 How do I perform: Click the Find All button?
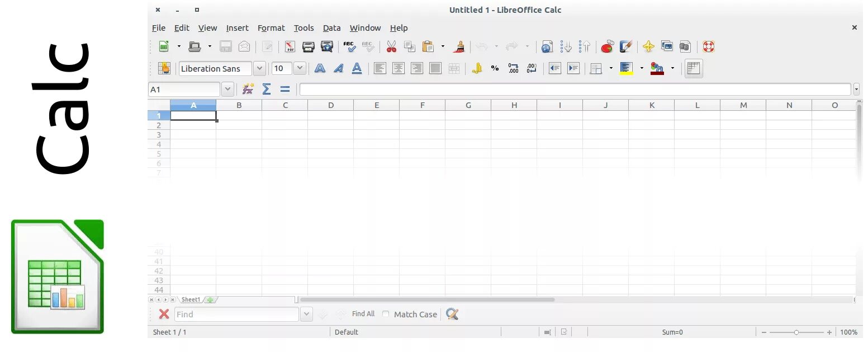pos(363,314)
